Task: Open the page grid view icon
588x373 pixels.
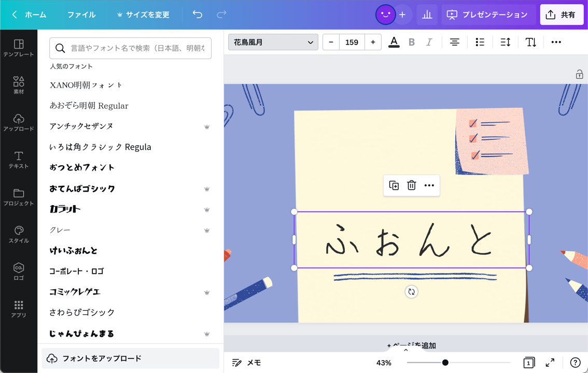Action: [x=529, y=363]
